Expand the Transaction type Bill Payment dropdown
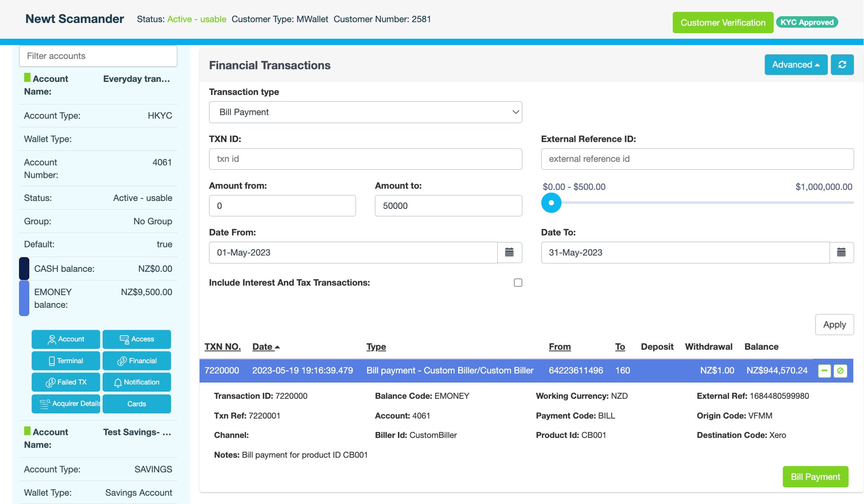The width and height of the screenshot is (864, 504). coord(365,112)
